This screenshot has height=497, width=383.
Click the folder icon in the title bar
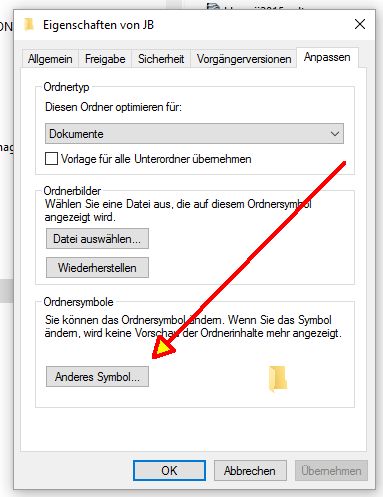29,25
